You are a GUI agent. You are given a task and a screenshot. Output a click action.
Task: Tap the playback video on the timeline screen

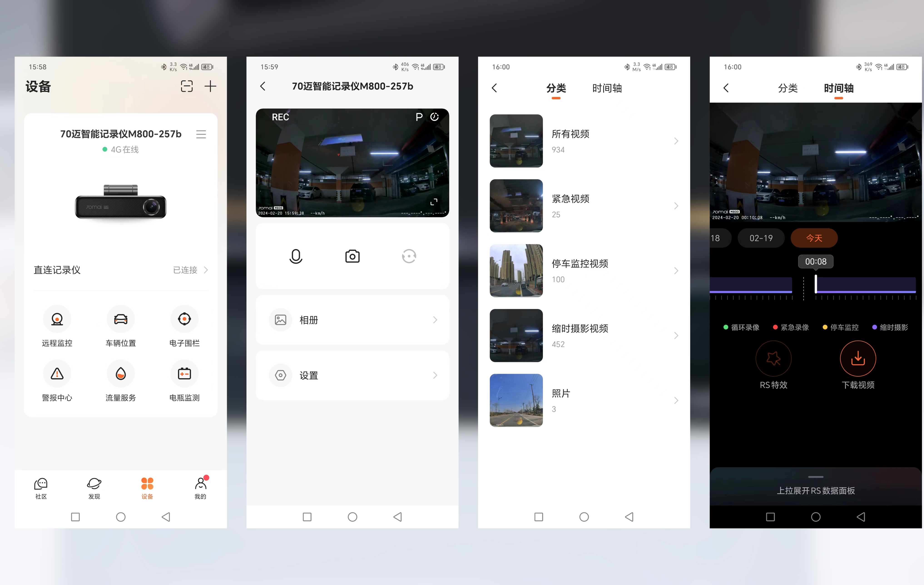816,162
